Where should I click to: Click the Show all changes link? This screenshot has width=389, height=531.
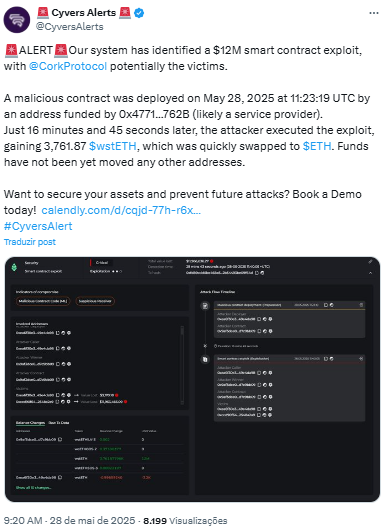(x=33, y=488)
